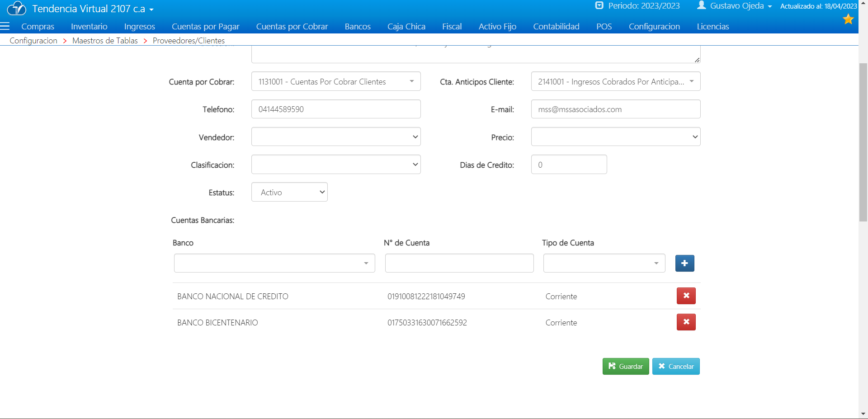Image resolution: width=868 pixels, height=419 pixels.
Task: Open the Contabilidad menu
Action: click(556, 27)
